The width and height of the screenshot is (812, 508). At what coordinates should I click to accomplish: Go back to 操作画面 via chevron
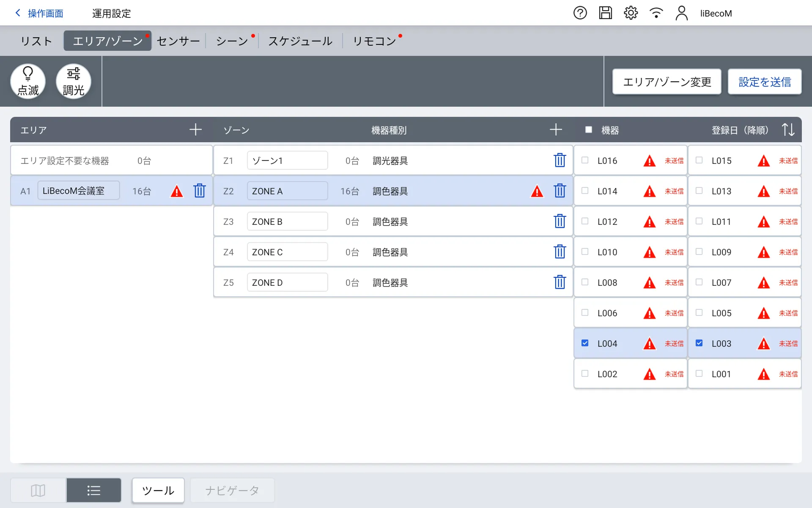pyautogui.click(x=18, y=13)
